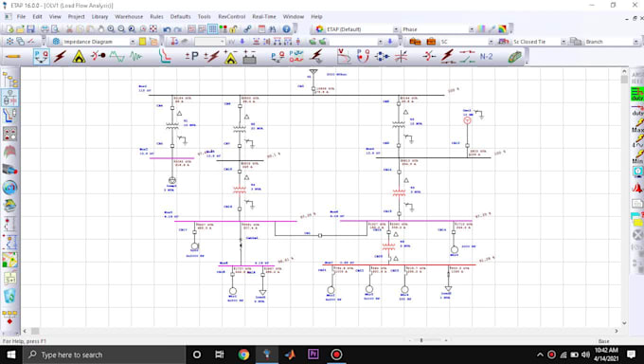Open the System Manager tree icon

tap(9, 80)
